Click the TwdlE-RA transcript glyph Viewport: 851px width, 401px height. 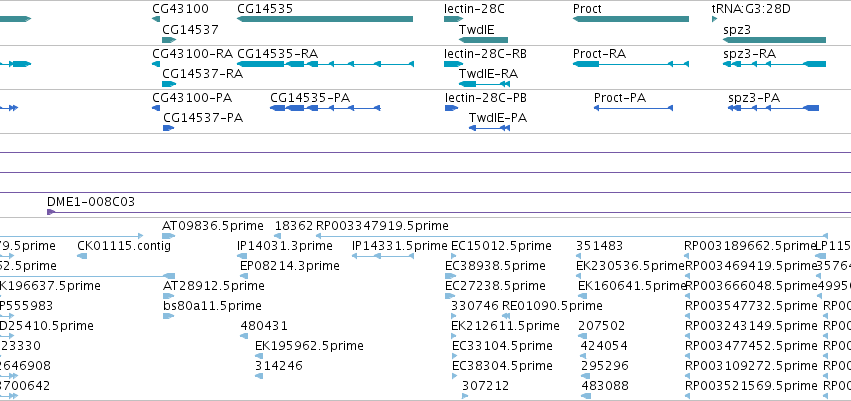[484, 84]
